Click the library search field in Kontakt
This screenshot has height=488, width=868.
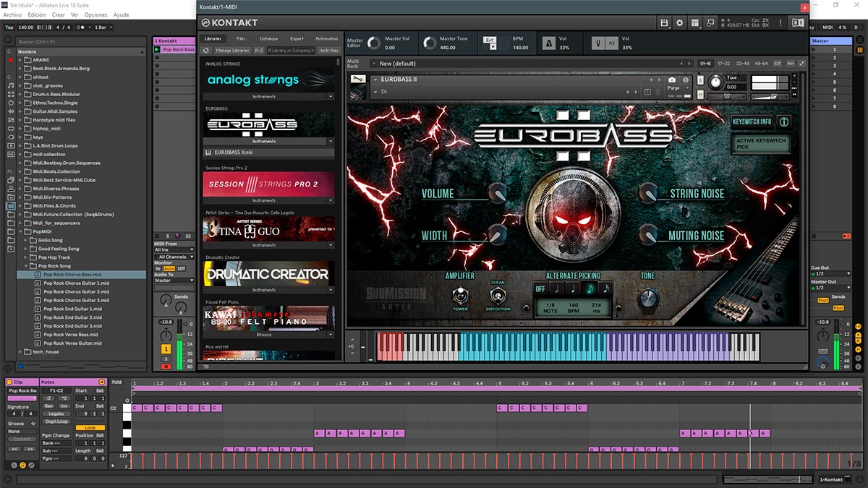pyautogui.click(x=292, y=51)
